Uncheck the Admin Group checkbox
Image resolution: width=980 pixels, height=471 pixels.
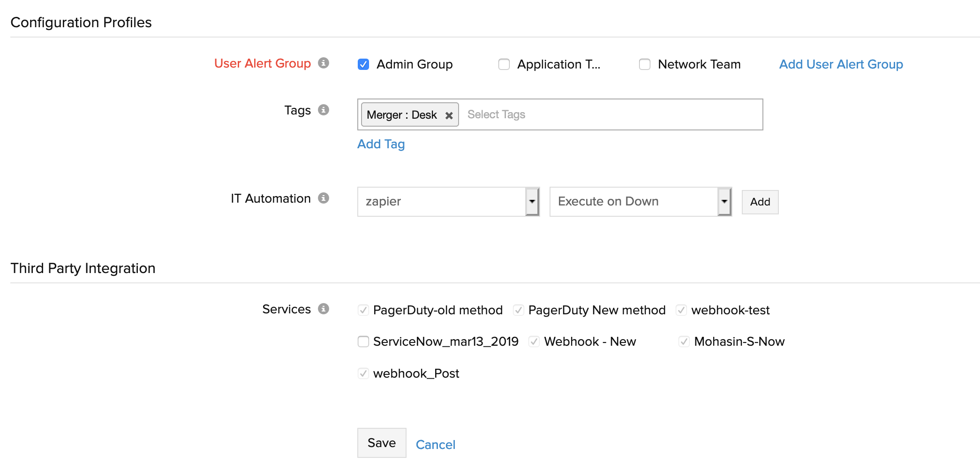(x=363, y=64)
